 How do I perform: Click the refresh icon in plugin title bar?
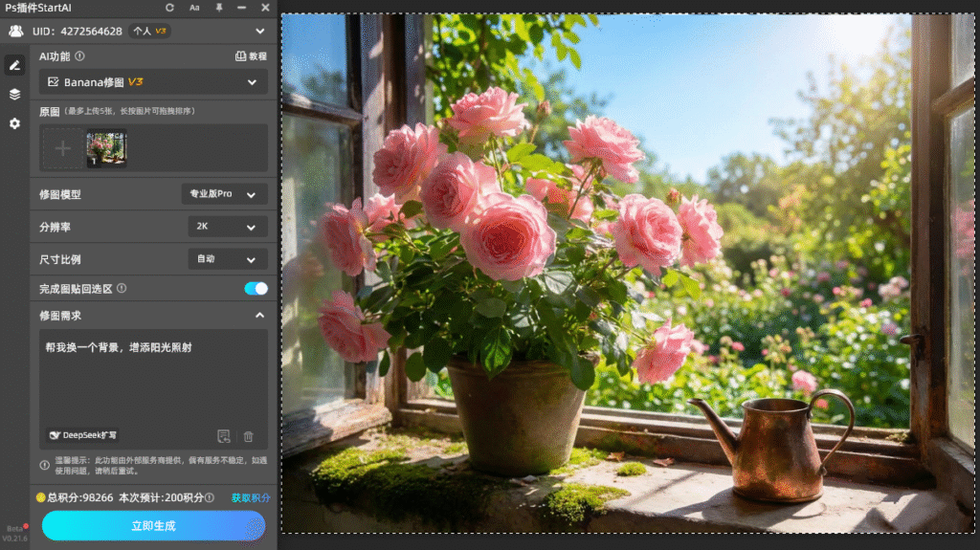(x=169, y=8)
